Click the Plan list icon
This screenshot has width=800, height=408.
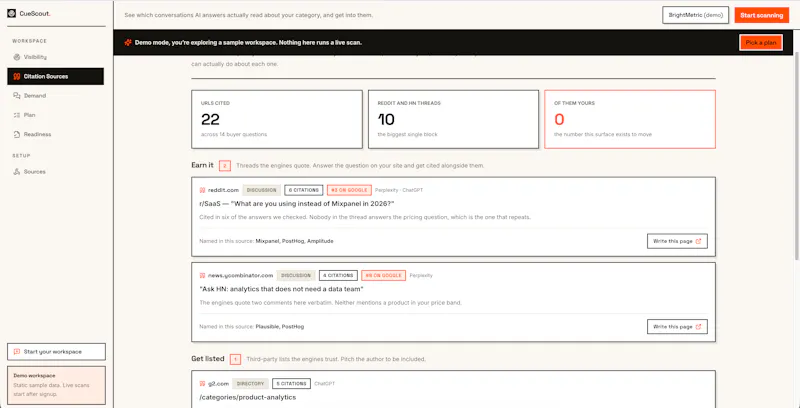point(17,115)
